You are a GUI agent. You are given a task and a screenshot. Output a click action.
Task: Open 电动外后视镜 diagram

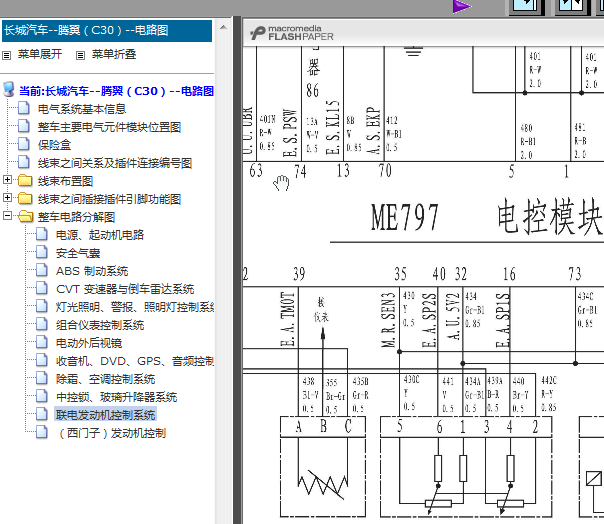(x=89, y=343)
